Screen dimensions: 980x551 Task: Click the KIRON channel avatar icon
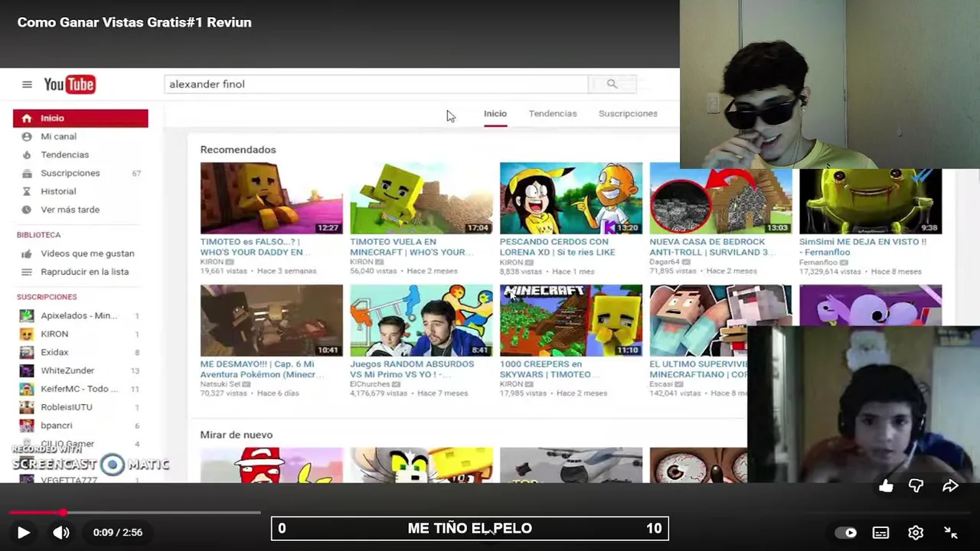(27, 334)
